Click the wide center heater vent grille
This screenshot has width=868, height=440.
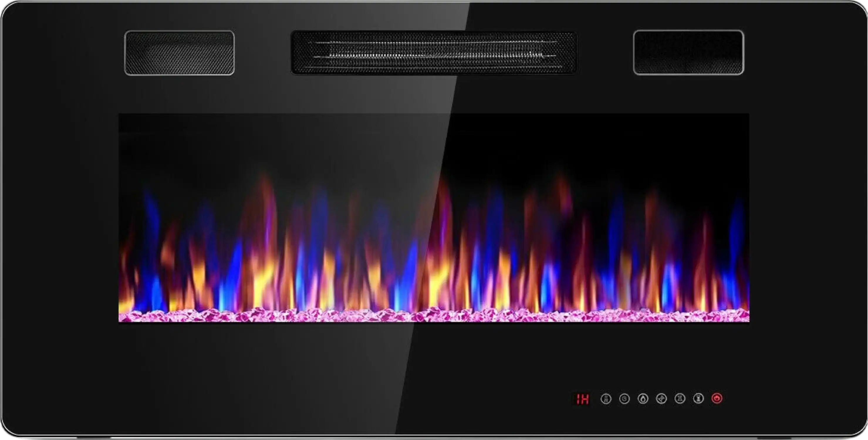coord(434,53)
